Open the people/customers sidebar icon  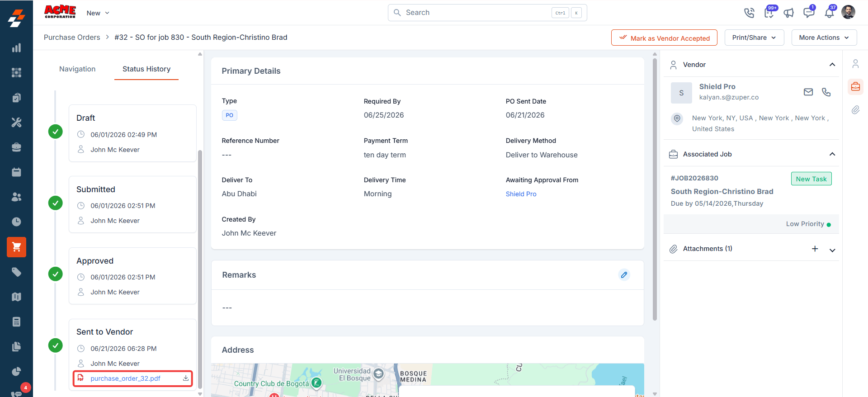tap(16, 197)
